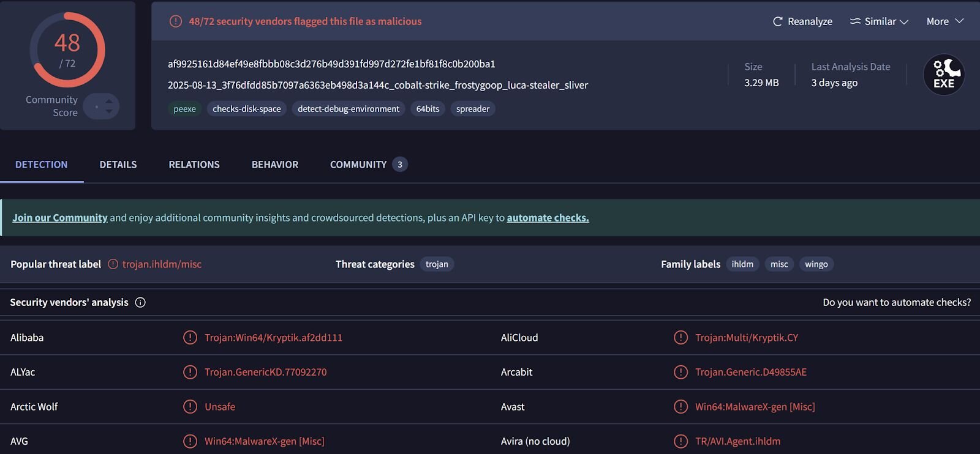Click the warning icon in malicious banner

[176, 21]
